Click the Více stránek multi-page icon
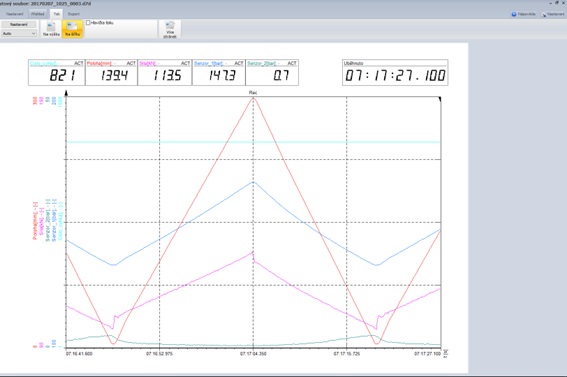Image resolution: width=567 pixels, height=377 pixels. [170, 29]
